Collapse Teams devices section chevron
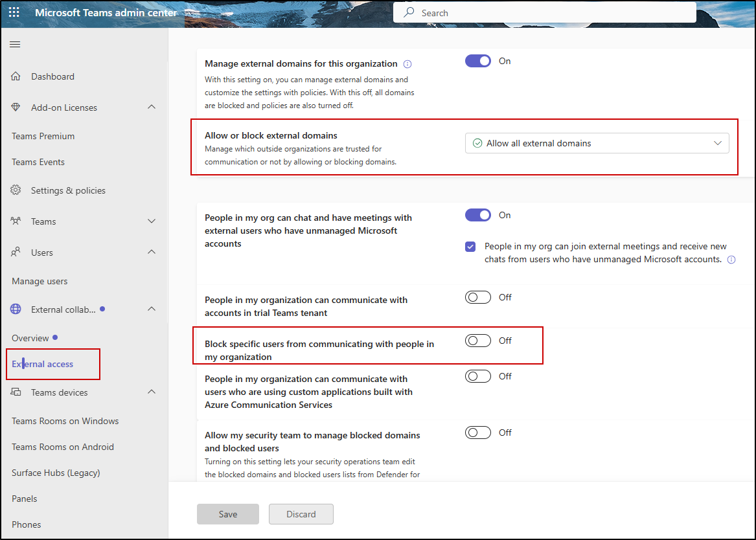The height and width of the screenshot is (540, 756). tap(152, 392)
